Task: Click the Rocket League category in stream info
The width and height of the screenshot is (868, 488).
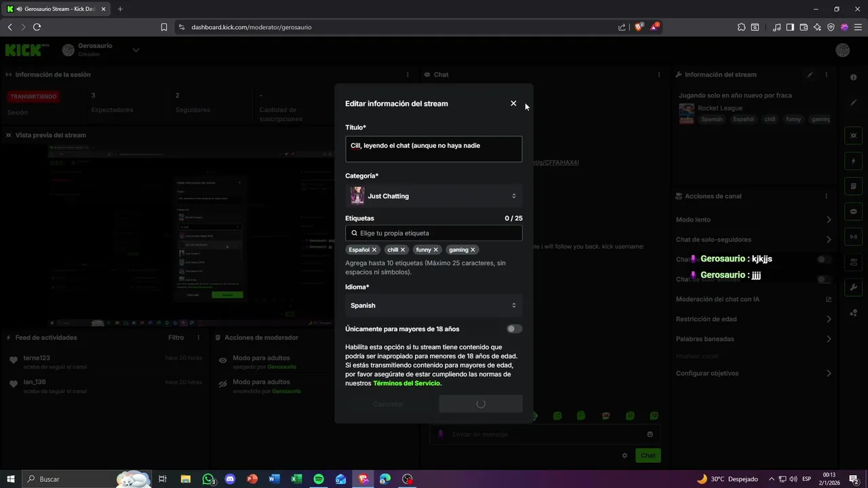Action: point(721,108)
